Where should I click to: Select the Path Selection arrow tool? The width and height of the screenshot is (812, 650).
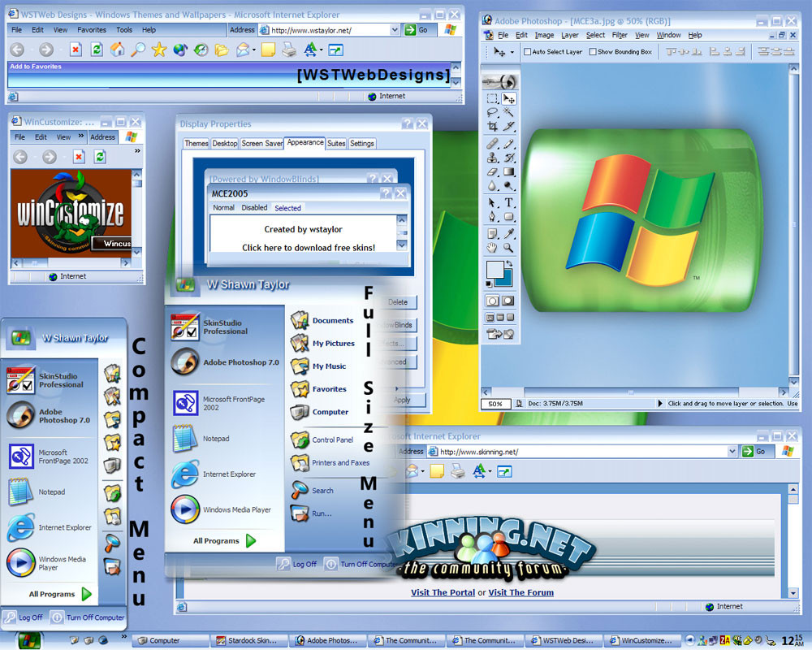point(493,202)
